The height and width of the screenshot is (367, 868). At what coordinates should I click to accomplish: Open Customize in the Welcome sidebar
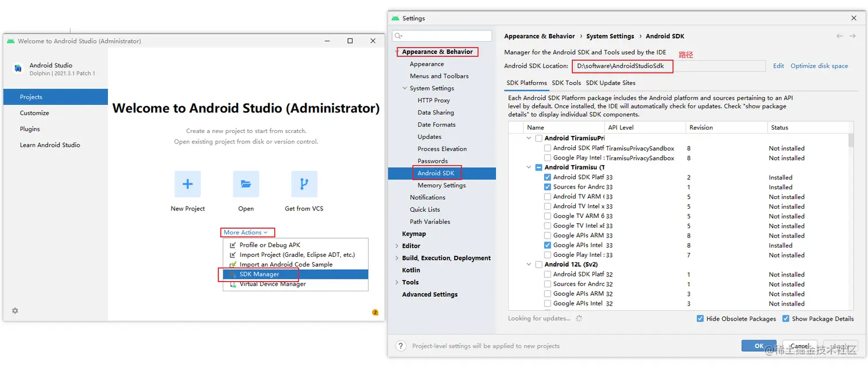[56, 113]
